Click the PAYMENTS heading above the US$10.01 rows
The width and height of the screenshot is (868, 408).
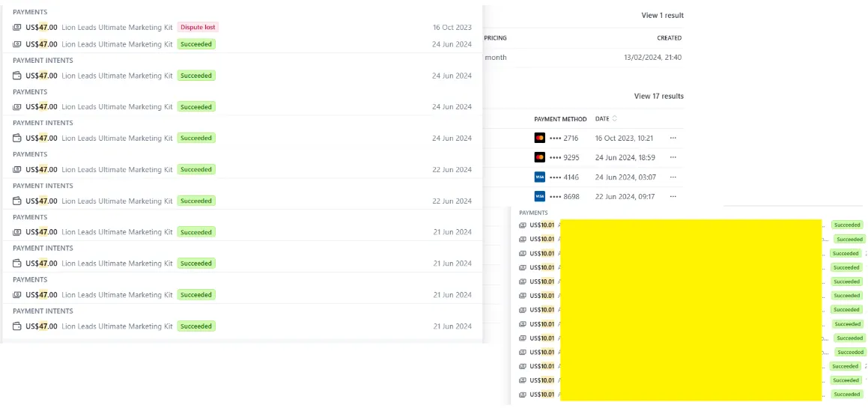coord(534,213)
